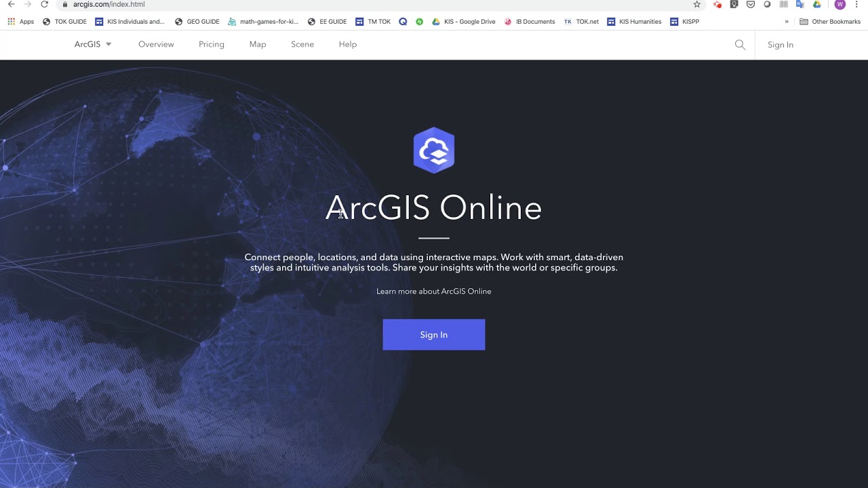Open the Google Translate extension icon

800,4
